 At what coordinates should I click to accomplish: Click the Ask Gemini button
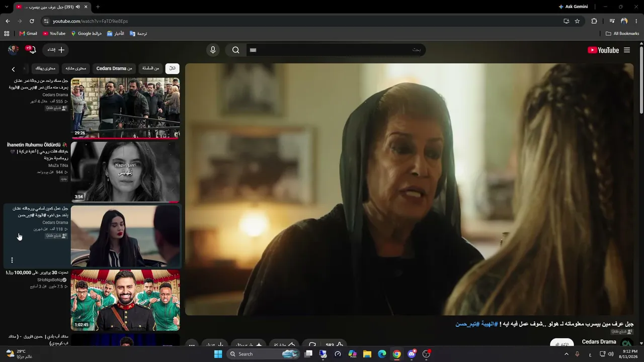point(573,7)
